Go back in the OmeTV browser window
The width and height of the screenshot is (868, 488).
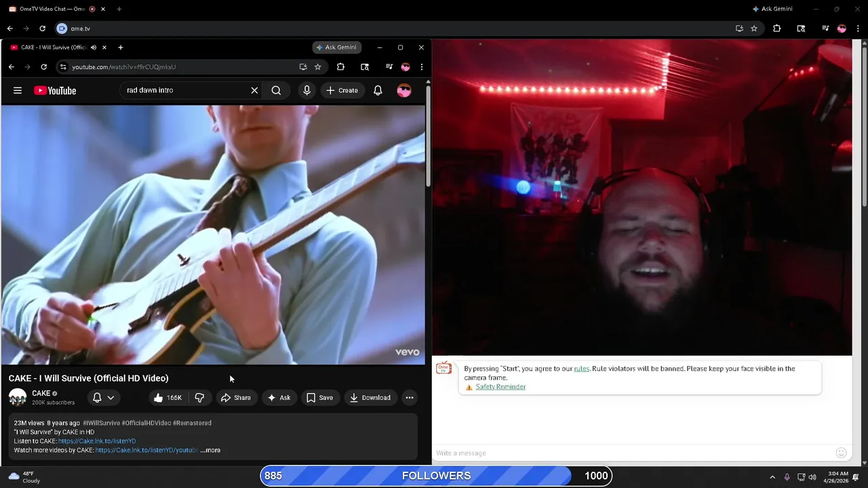[x=10, y=28]
